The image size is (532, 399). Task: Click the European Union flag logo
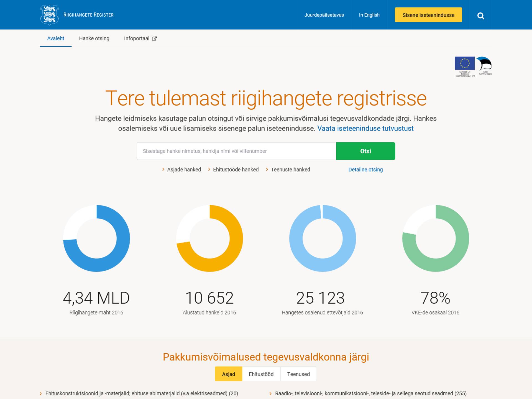464,64
